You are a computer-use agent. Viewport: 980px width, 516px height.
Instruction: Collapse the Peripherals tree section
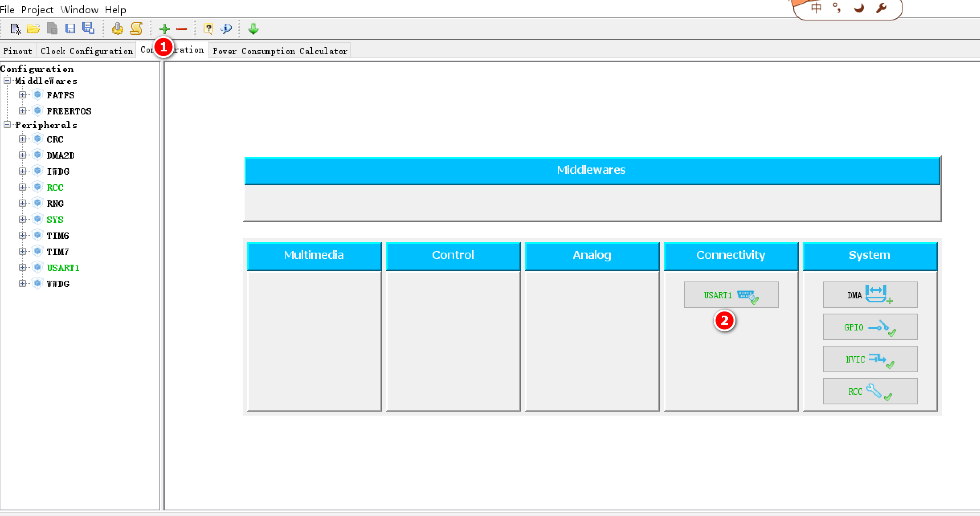click(x=7, y=125)
